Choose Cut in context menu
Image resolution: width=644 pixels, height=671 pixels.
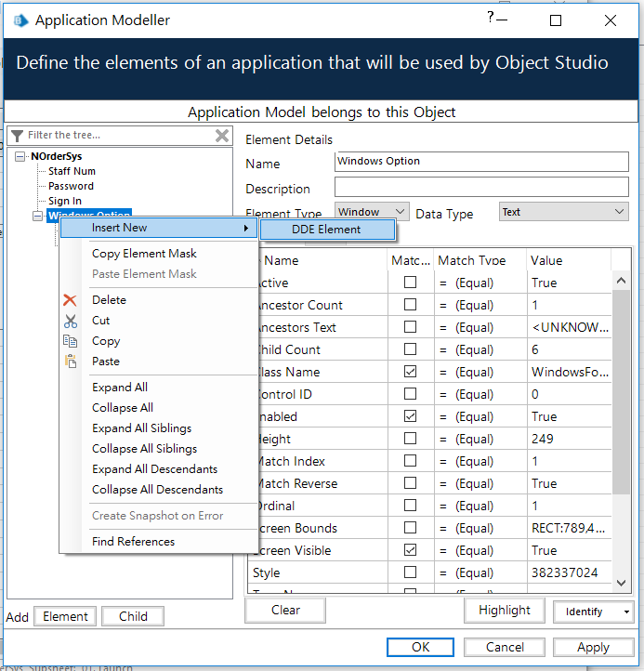pos(101,321)
